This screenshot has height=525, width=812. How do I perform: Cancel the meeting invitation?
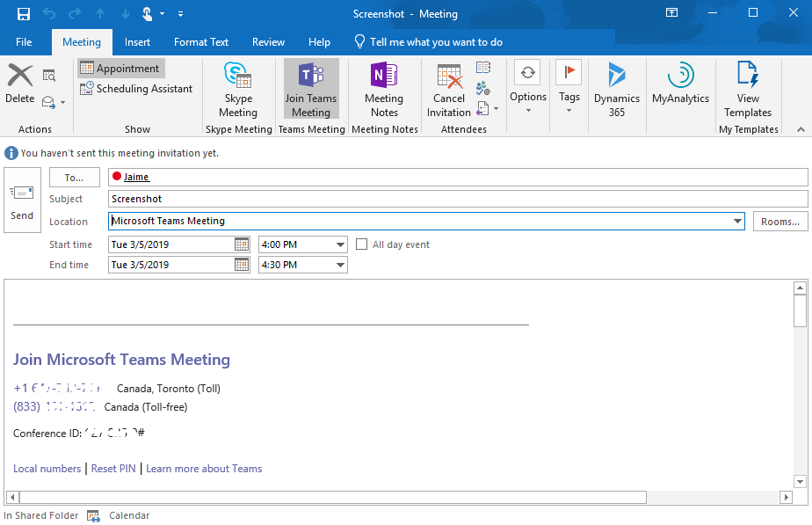tap(448, 88)
